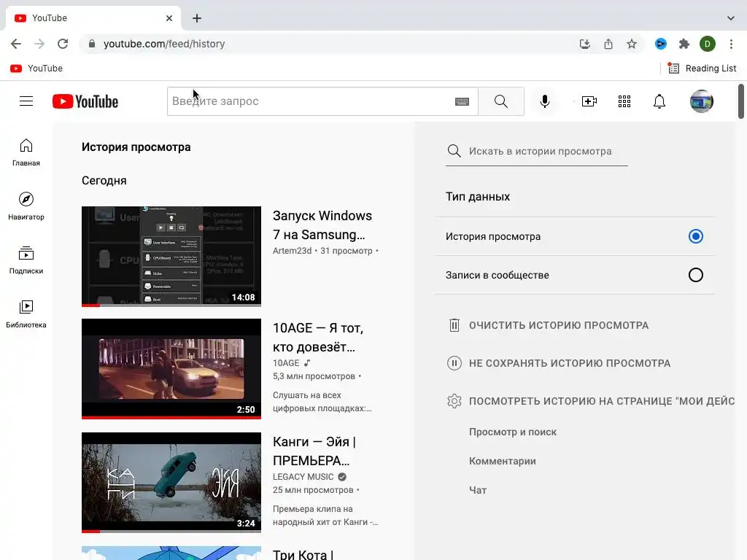Open Запуск Windows 7 на Samsung title
The image size is (747, 560).
pos(322,225)
